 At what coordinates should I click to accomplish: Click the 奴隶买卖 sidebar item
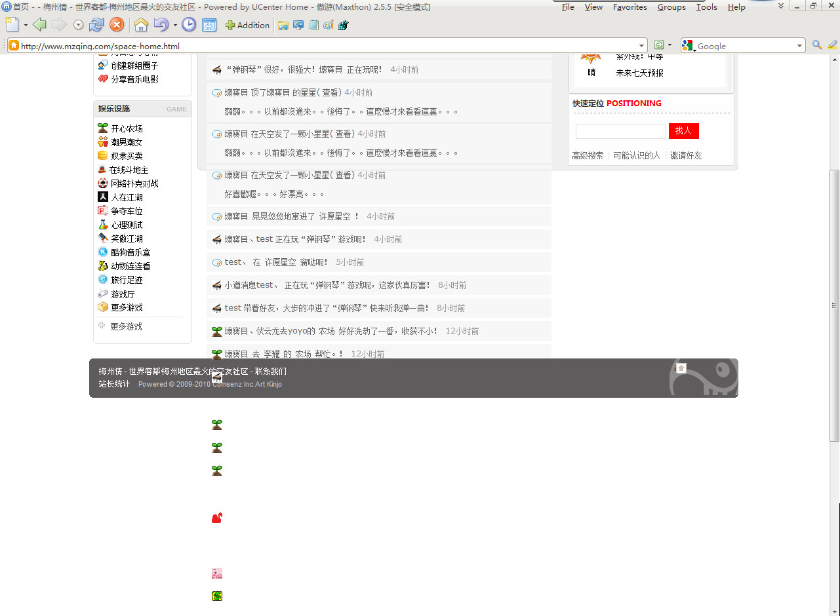click(x=127, y=156)
